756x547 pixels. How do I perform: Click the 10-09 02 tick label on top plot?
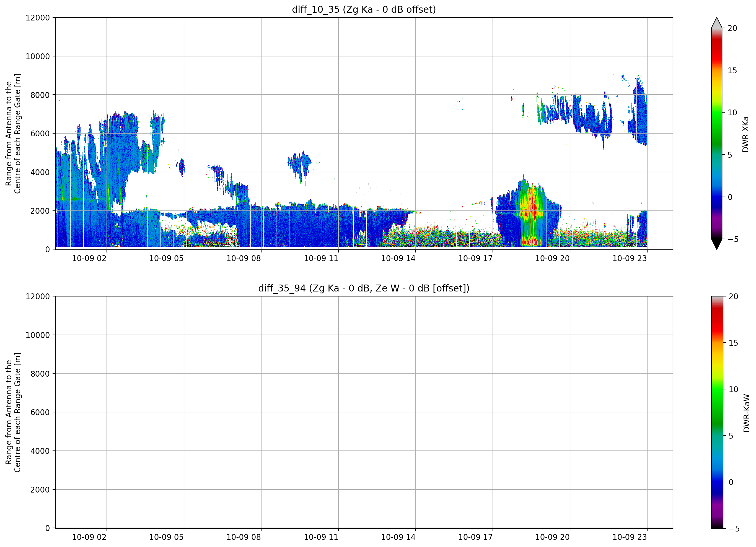89,259
